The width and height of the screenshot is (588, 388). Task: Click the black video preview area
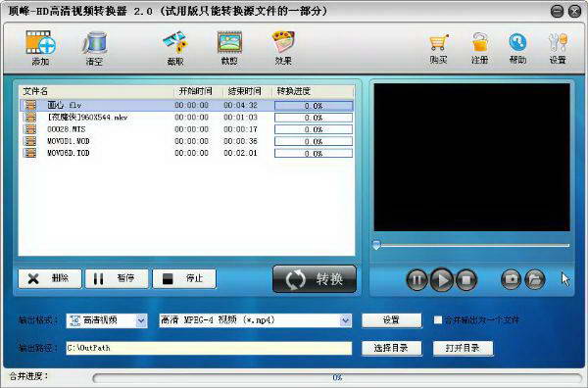pyautogui.click(x=471, y=157)
